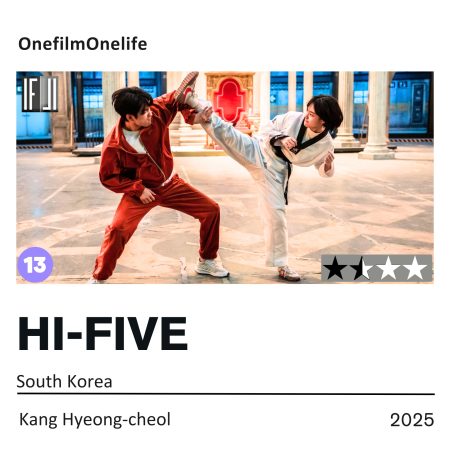This screenshot has height=450, width=450.
Task: Click the raised sneaker blocking the kick
Action: [x=187, y=87]
